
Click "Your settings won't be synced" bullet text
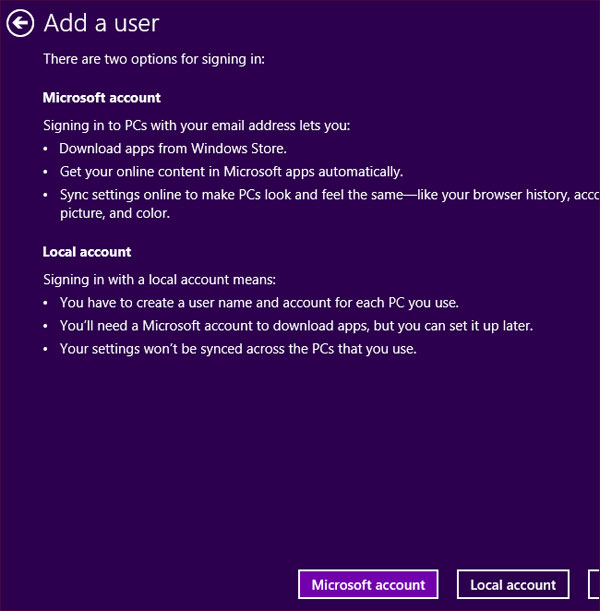tap(238, 348)
